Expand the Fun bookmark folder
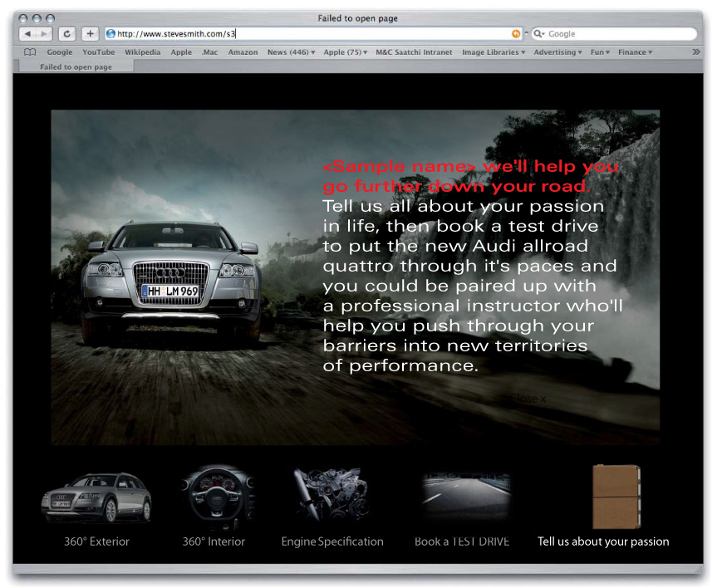 point(600,52)
